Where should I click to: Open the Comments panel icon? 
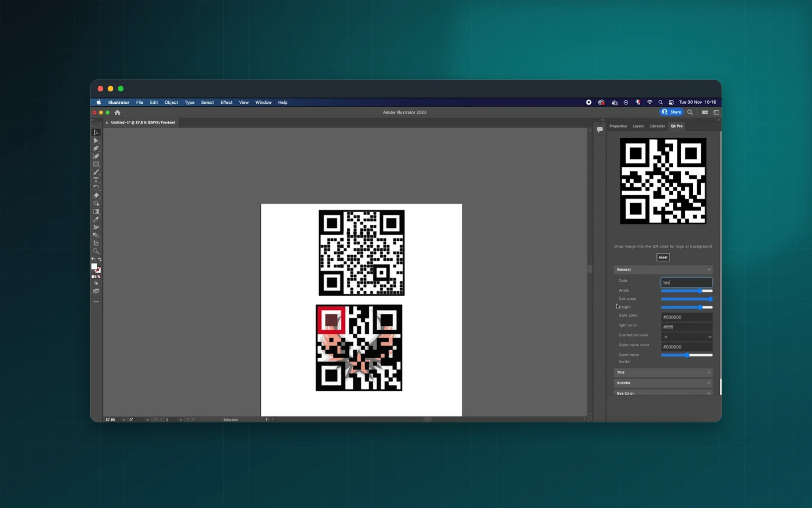[600, 130]
